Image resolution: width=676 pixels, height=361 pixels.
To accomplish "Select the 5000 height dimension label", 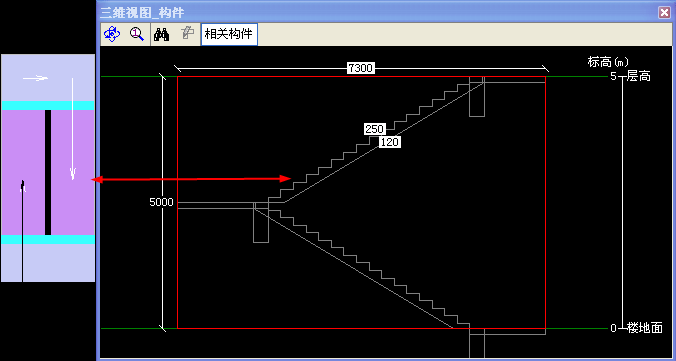I will pyautogui.click(x=161, y=202).
